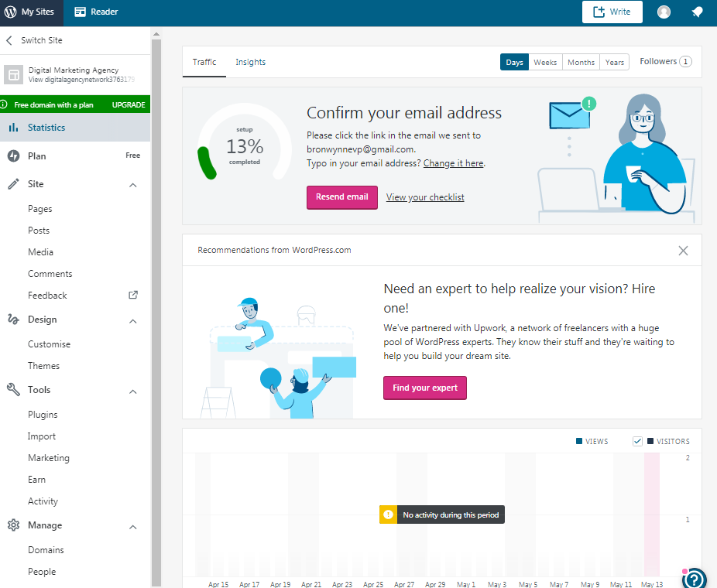Click the 13% setup progress gauge
Viewport: 717px width, 588px height.
coord(245,146)
